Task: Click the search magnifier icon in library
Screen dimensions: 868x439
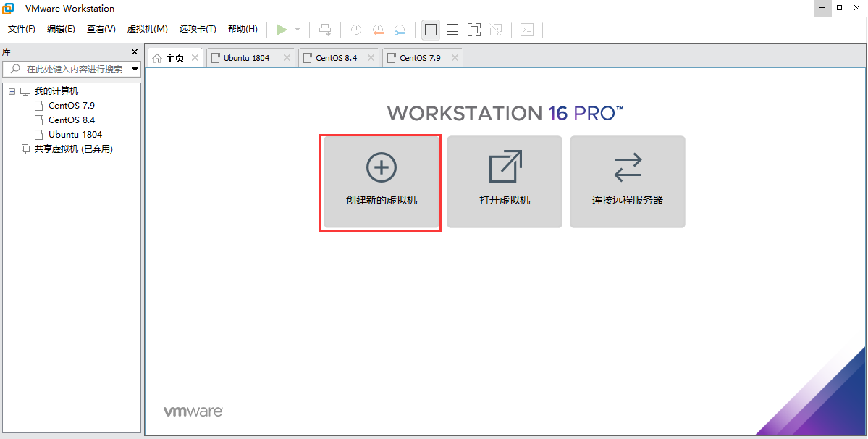Action: 15,70
